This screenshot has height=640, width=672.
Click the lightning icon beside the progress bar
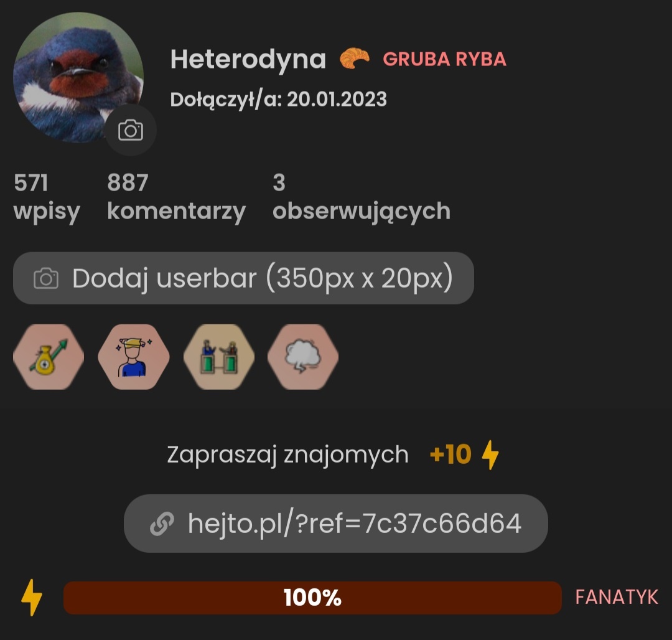tap(32, 598)
